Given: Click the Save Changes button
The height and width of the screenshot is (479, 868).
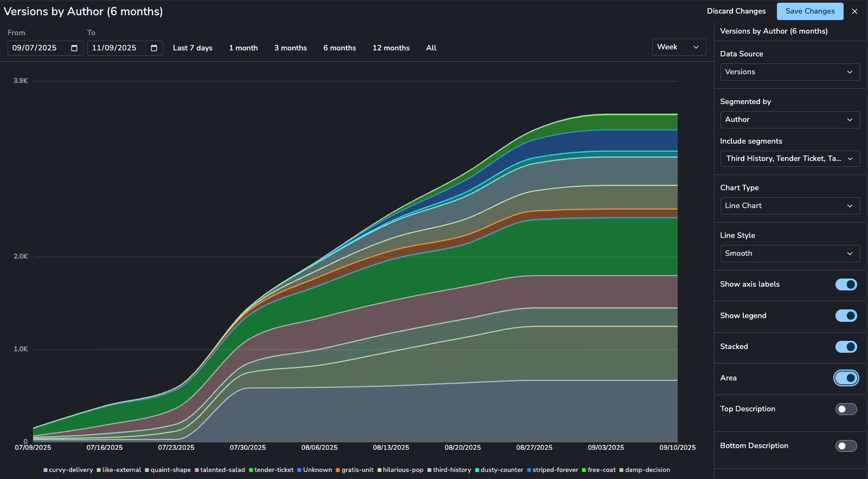Looking at the screenshot, I should 810,11.
